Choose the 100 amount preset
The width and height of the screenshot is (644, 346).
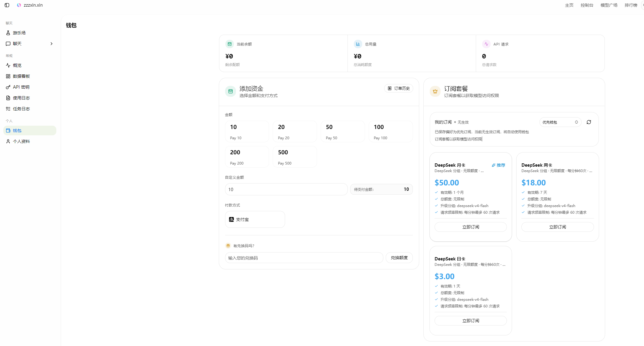[391, 131]
